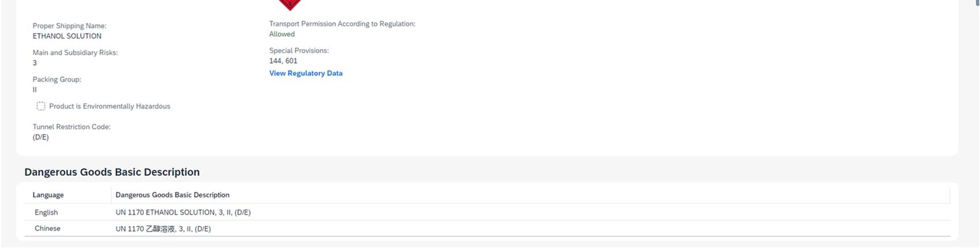Click the English UN 1170 description cell
This screenshot has width=980, height=248.
(x=183, y=212)
